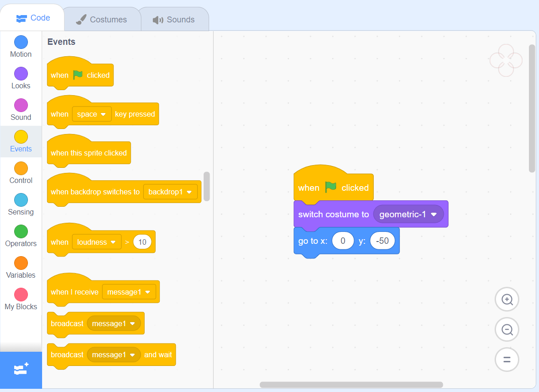Click the when flag clicked block in palette

[x=80, y=75]
